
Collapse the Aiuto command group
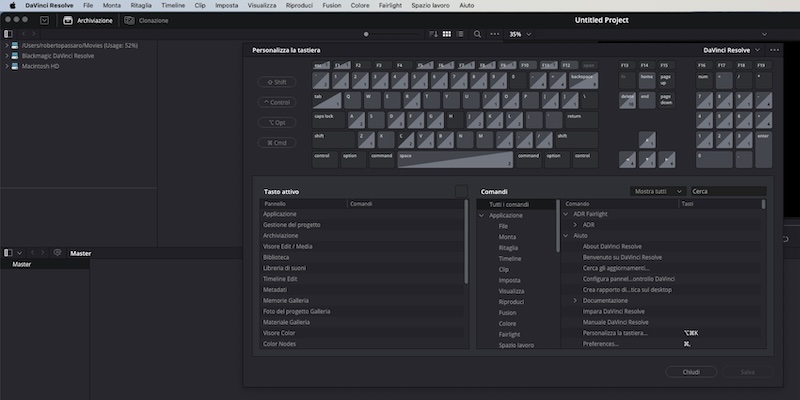(x=565, y=236)
